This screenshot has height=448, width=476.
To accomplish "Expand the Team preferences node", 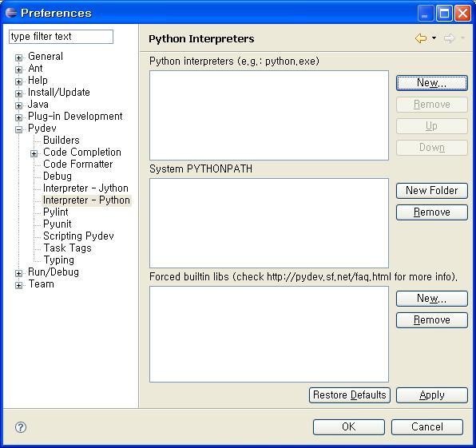I will (18, 285).
